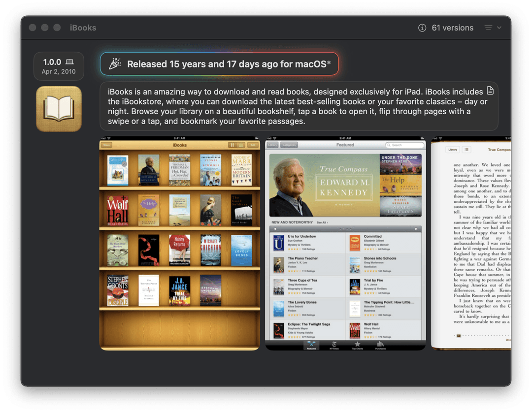532x412 pixels.
Task: Click the info icon beside 61 versions
Action: (422, 28)
